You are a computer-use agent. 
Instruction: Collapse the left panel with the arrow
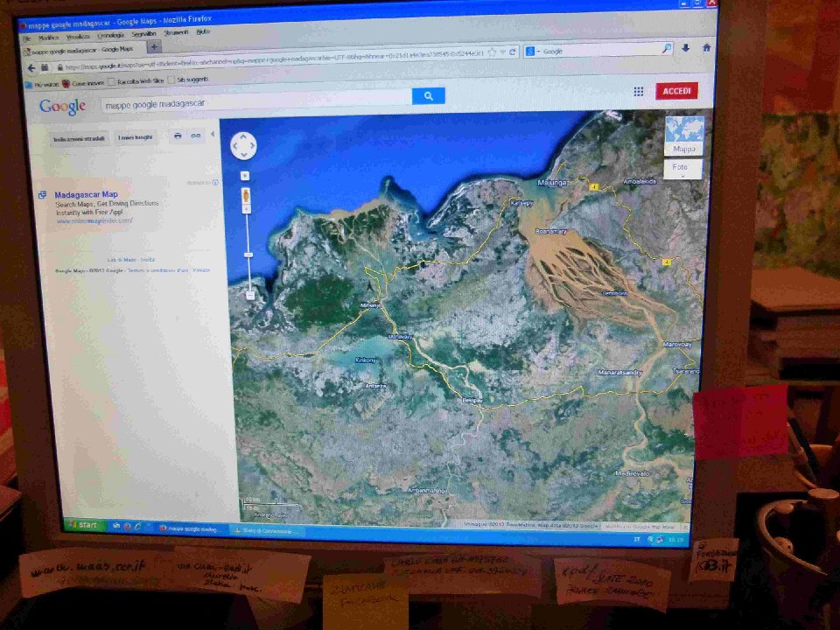pos(213,135)
